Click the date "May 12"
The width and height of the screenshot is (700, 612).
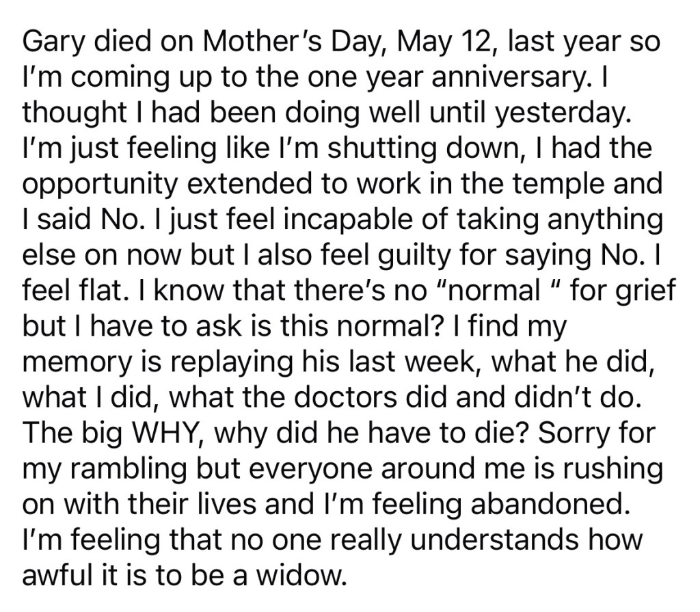coord(438,42)
